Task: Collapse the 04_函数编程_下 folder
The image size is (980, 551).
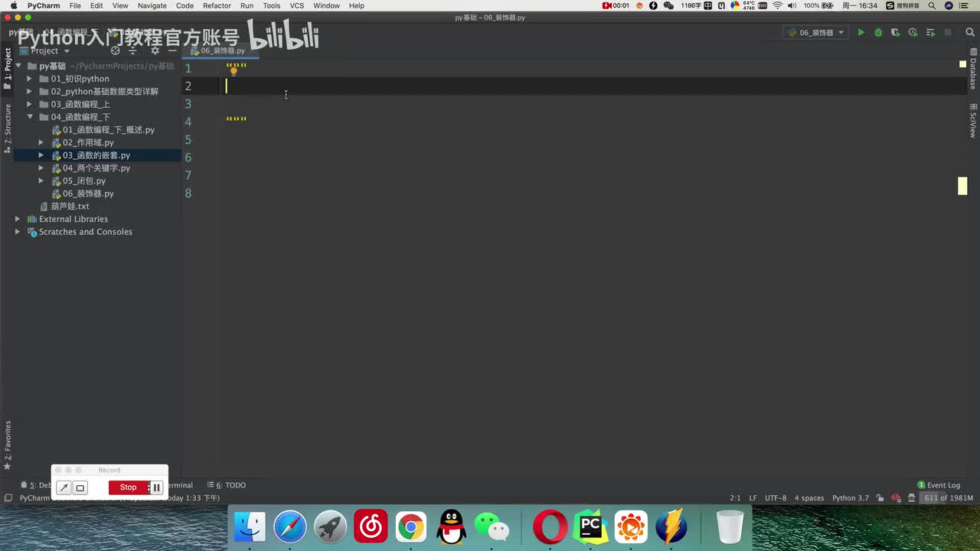Action: 30,117
